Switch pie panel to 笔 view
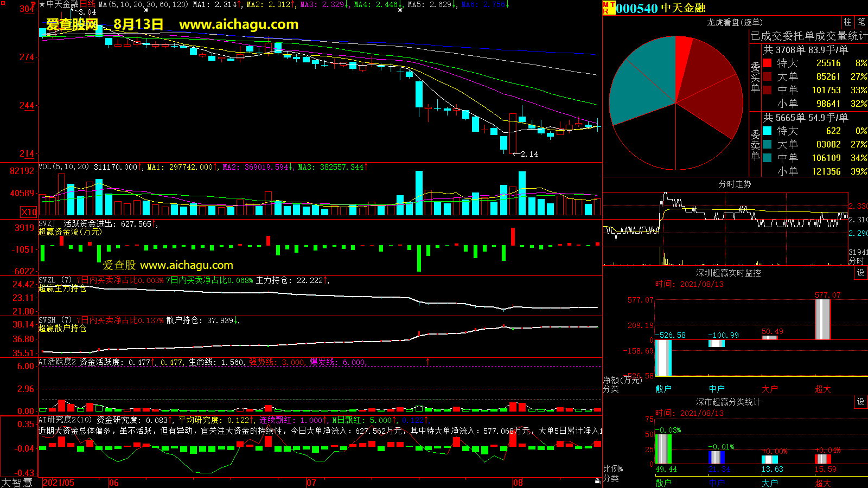Image resolution: width=868 pixels, height=488 pixels. pyautogui.click(x=861, y=22)
